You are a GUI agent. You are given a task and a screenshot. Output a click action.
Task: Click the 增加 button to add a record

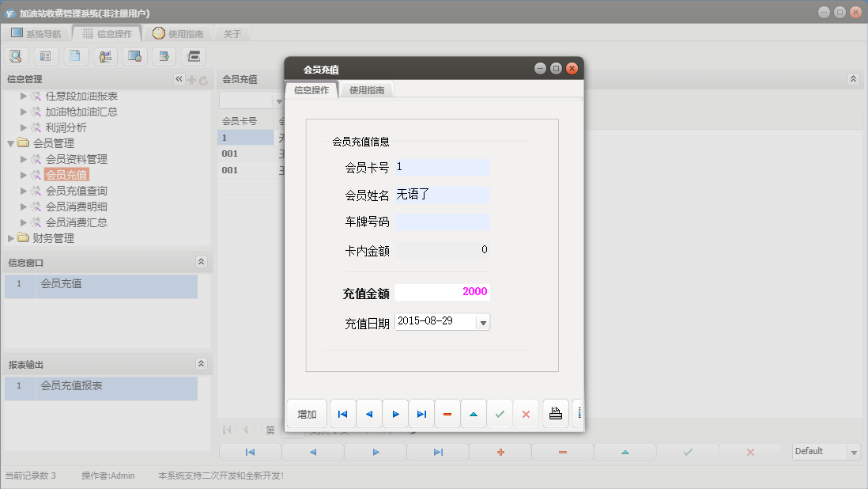tap(307, 413)
